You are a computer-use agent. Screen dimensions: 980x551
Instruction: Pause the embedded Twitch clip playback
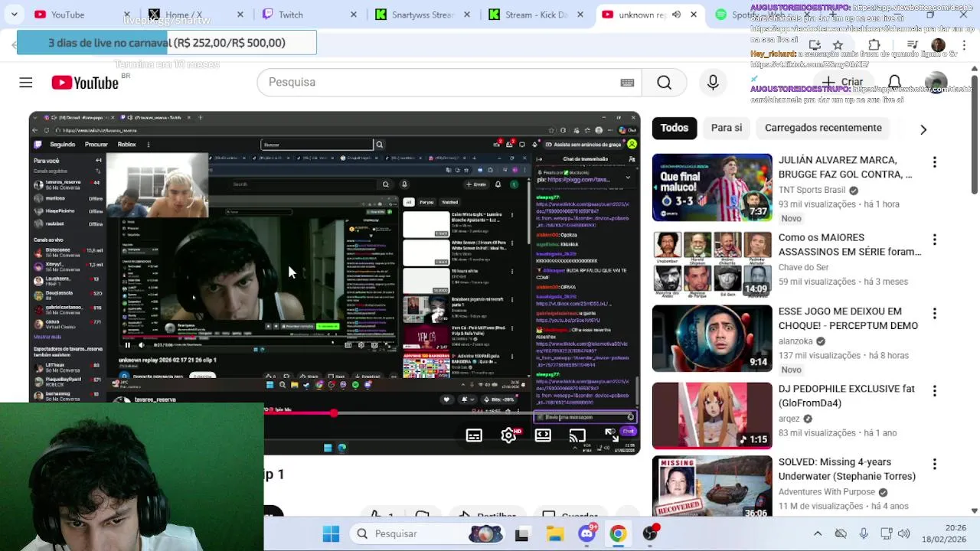[128, 345]
